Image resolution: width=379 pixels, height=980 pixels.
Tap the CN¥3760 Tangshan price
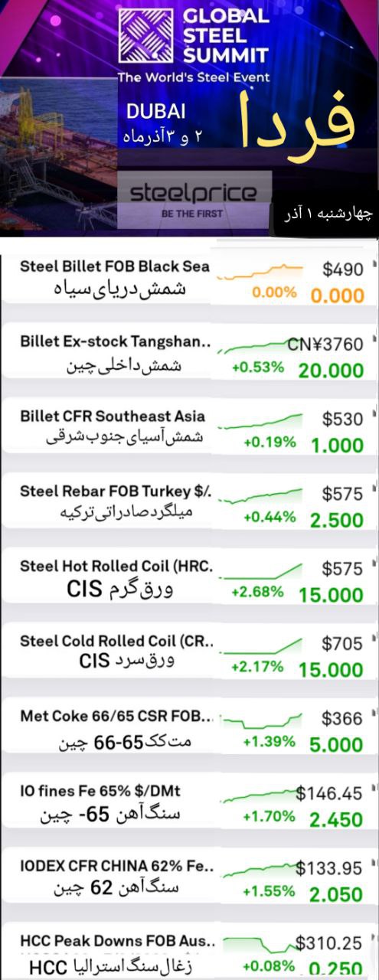tap(325, 344)
